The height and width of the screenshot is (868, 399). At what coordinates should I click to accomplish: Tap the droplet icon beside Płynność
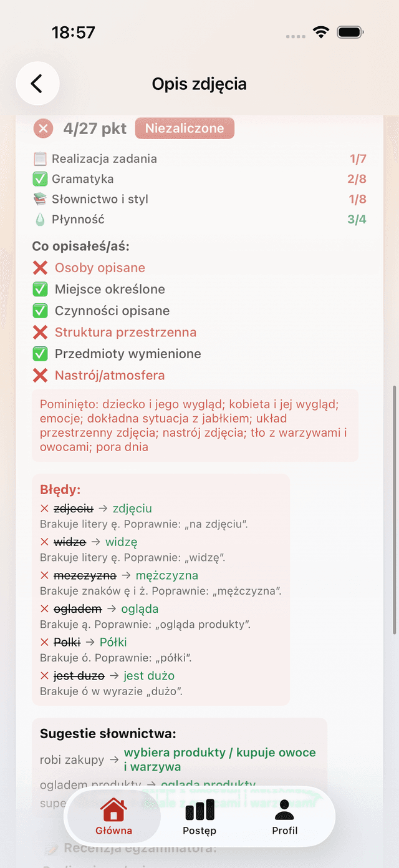pos(40,220)
